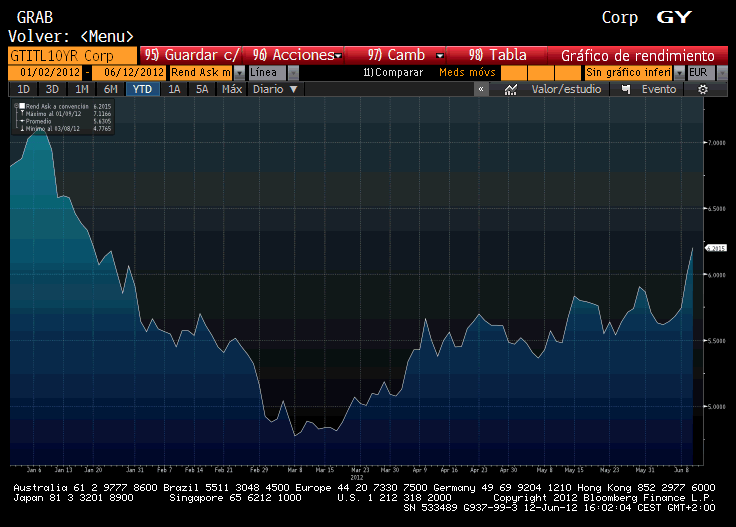
Task: Collapse the toolbar with double chevron
Action: (x=481, y=89)
